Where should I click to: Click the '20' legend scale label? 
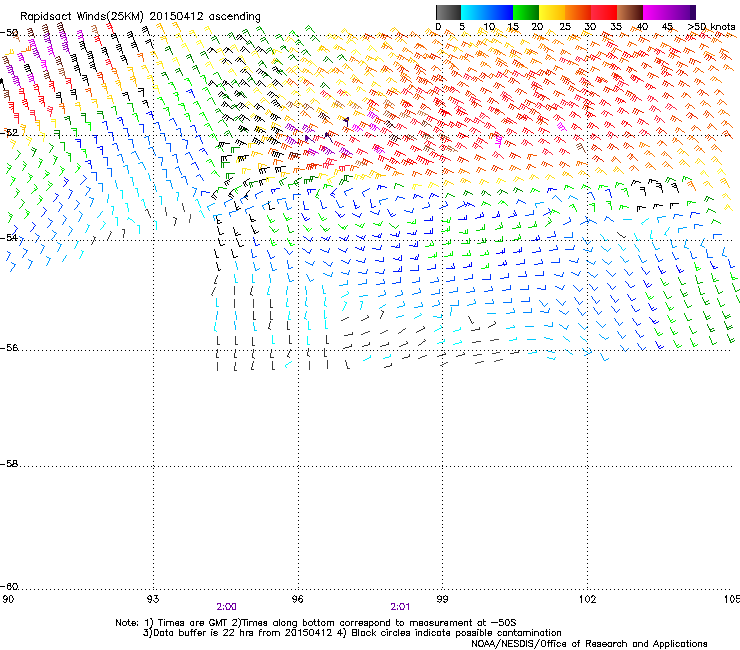pyautogui.click(x=537, y=27)
